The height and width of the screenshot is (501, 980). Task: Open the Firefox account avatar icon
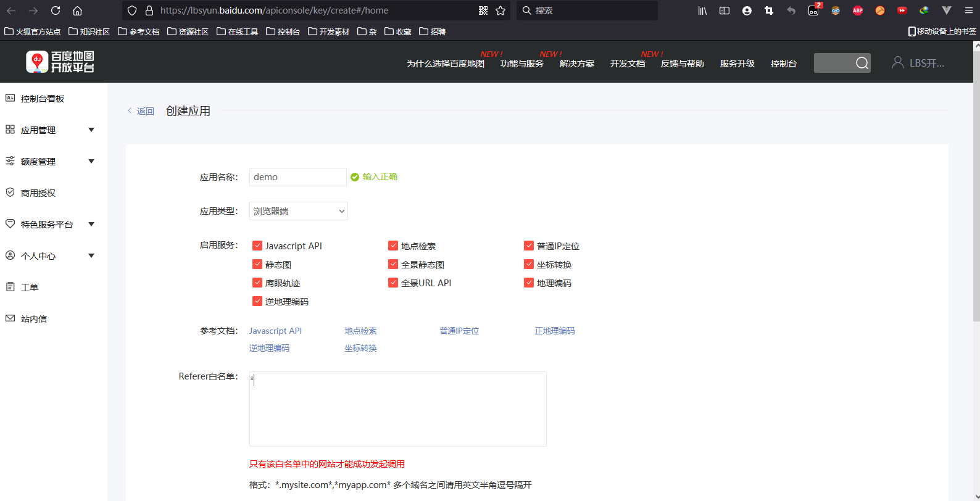[747, 10]
